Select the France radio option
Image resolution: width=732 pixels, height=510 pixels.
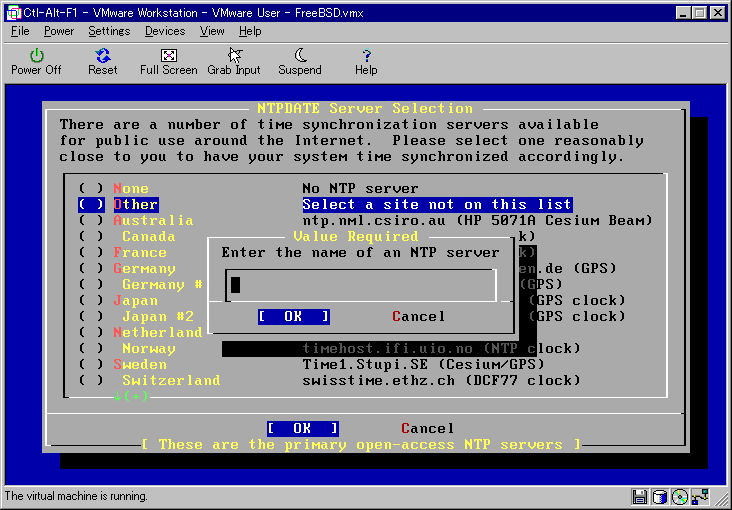click(x=91, y=253)
